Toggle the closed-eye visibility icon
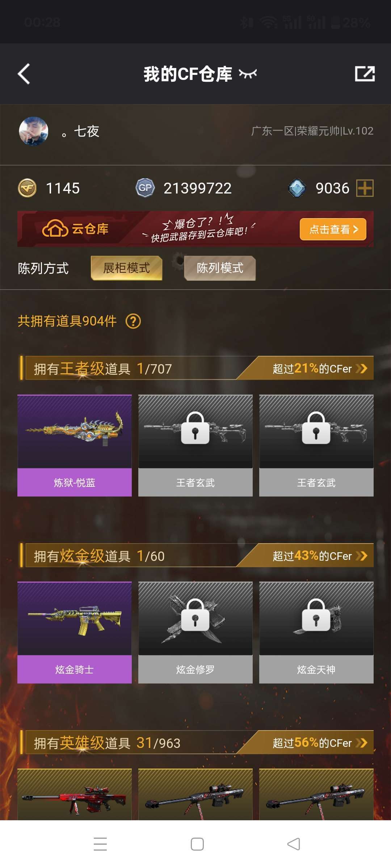Image resolution: width=391 pixels, height=868 pixels. (248, 74)
